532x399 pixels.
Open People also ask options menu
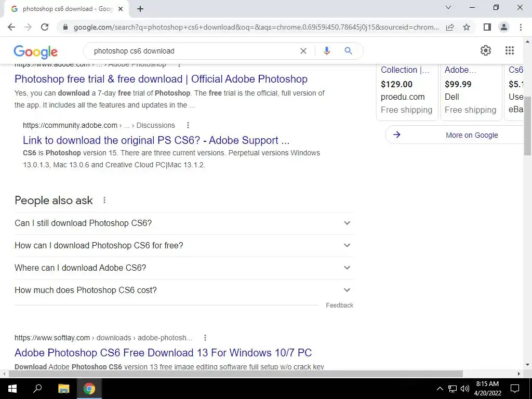[x=104, y=200]
